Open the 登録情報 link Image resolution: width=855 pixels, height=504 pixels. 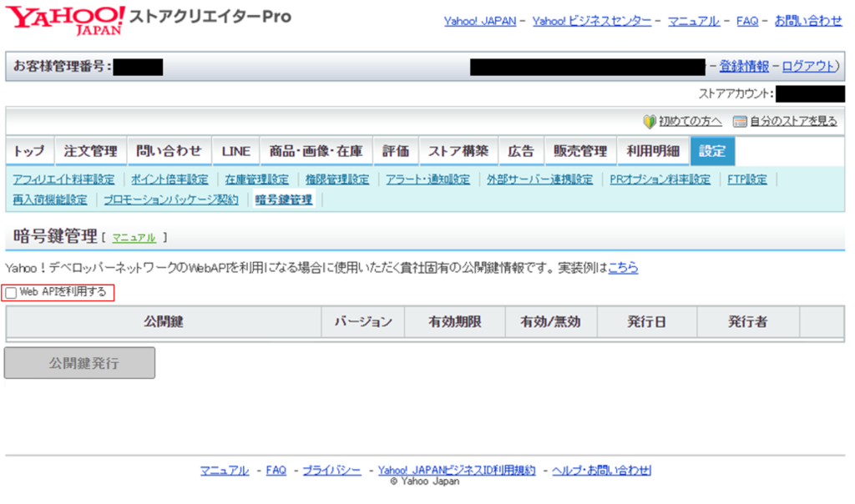tap(744, 66)
